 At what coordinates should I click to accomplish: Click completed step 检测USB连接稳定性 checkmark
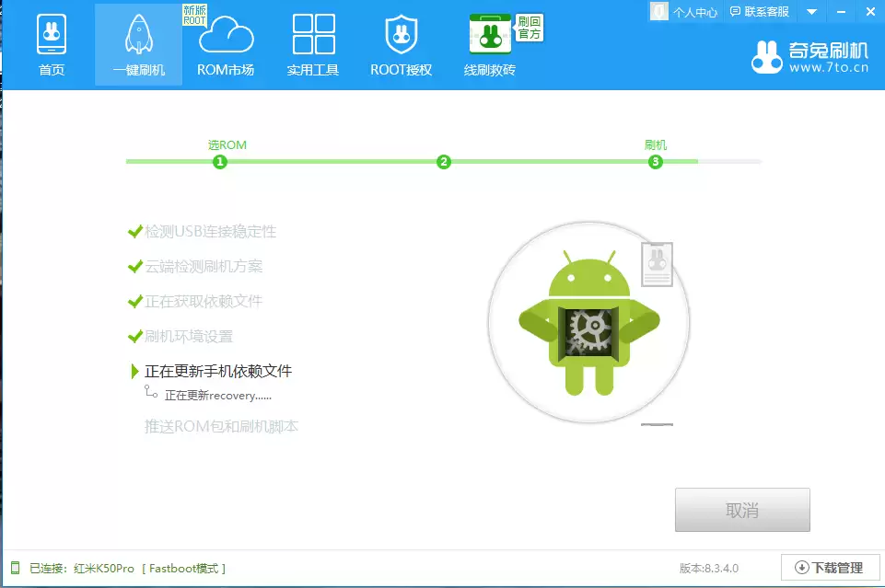[x=135, y=232]
